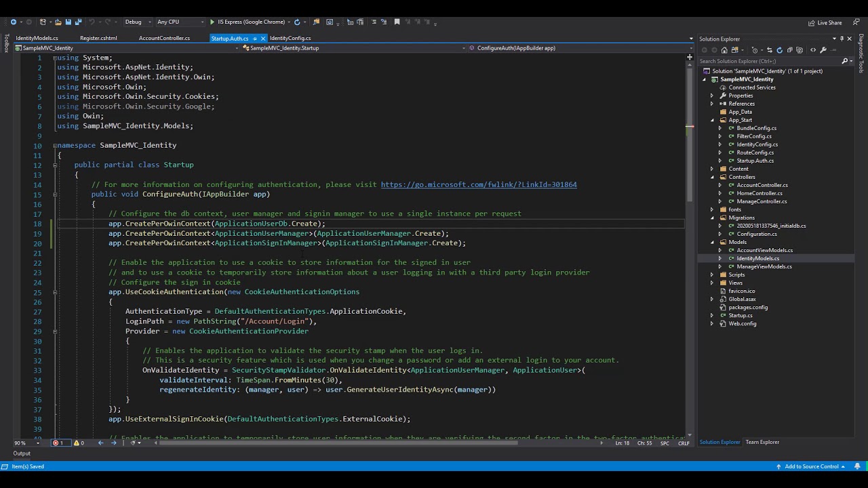This screenshot has height=488, width=868.
Task: Click the Home icon in Solution Explorer
Action: click(724, 50)
